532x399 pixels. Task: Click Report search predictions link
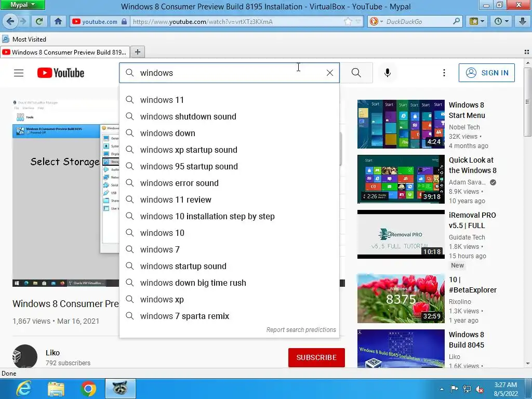(x=301, y=330)
